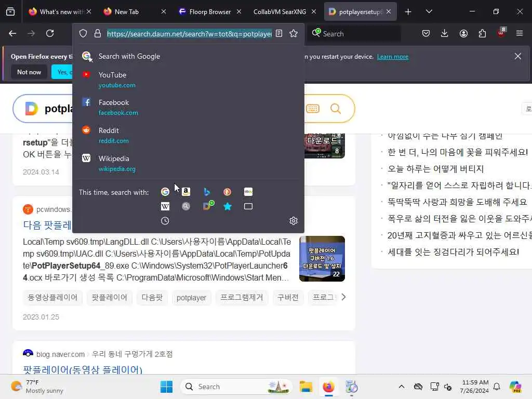The width and height of the screenshot is (532, 399).
Task: Open 팟플레이어 구버전 1.6 thumbnail
Action: (x=322, y=259)
